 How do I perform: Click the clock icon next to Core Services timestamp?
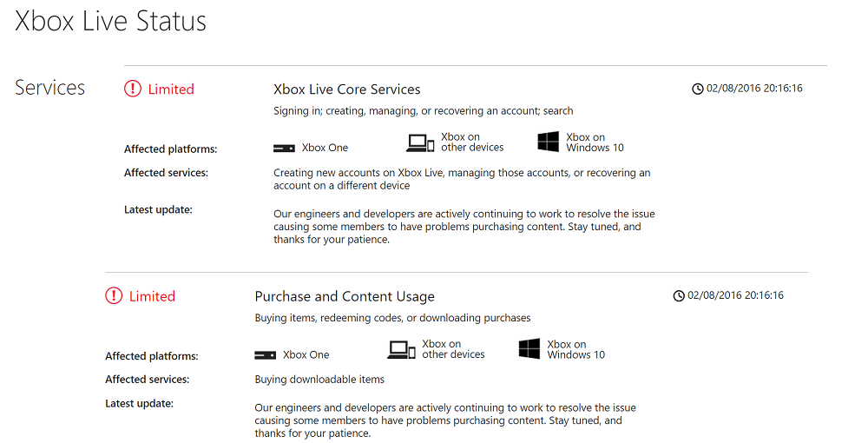[698, 89]
